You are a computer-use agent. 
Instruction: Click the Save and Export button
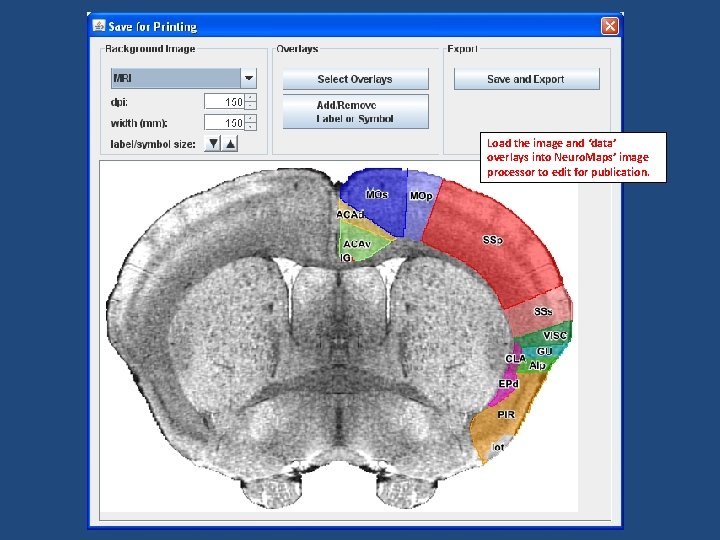pyautogui.click(x=526, y=79)
